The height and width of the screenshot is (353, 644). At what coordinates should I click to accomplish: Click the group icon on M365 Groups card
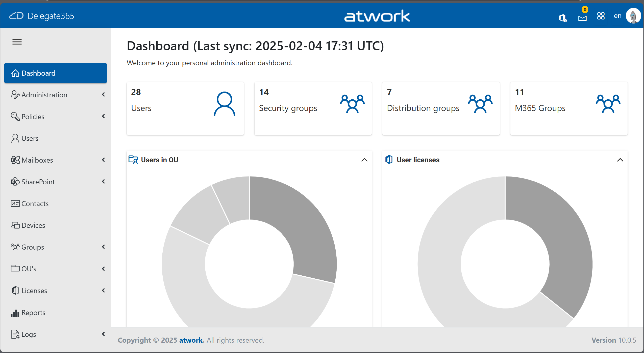(608, 104)
